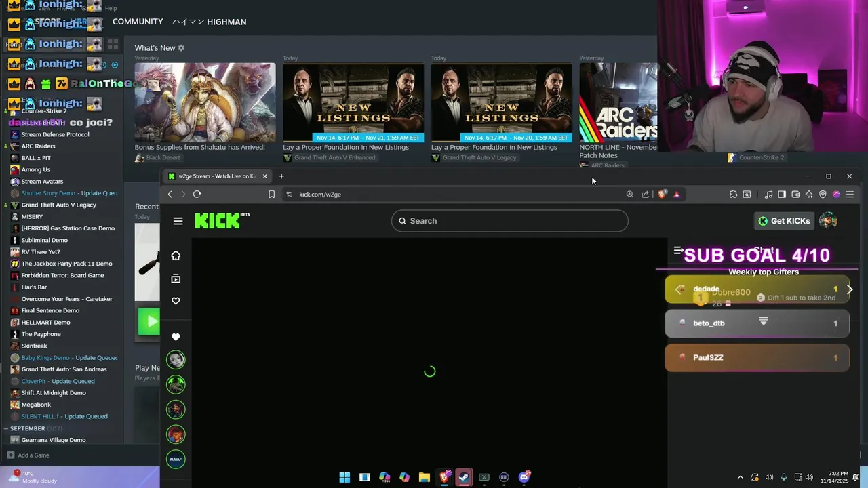The width and height of the screenshot is (868, 488).
Task: Open the RAIN channel avatar in sidebar
Action: (176, 459)
